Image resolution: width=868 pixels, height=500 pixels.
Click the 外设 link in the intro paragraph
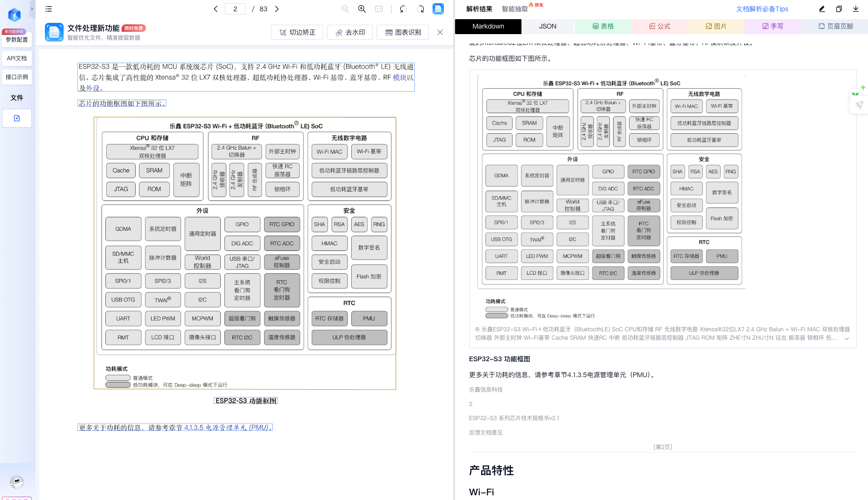point(93,88)
